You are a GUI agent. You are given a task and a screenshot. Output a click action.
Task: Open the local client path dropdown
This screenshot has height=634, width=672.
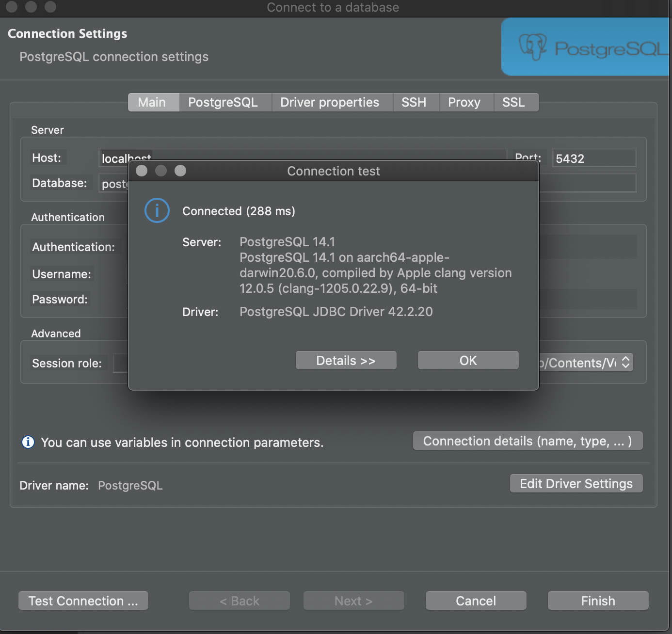click(586, 363)
